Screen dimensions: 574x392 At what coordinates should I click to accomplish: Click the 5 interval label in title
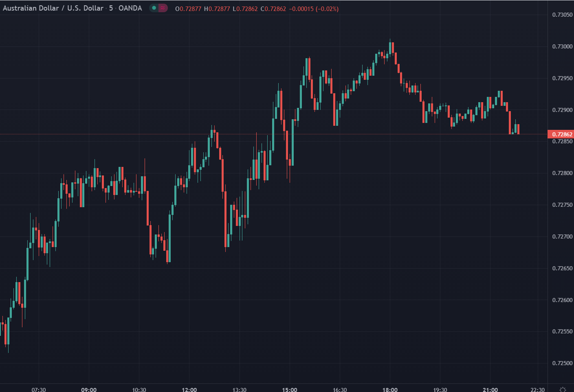111,8
